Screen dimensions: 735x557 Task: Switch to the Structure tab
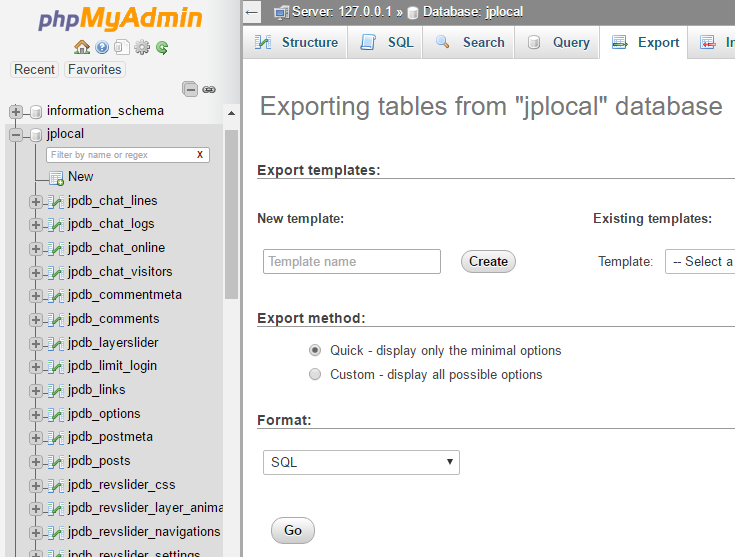coord(296,43)
